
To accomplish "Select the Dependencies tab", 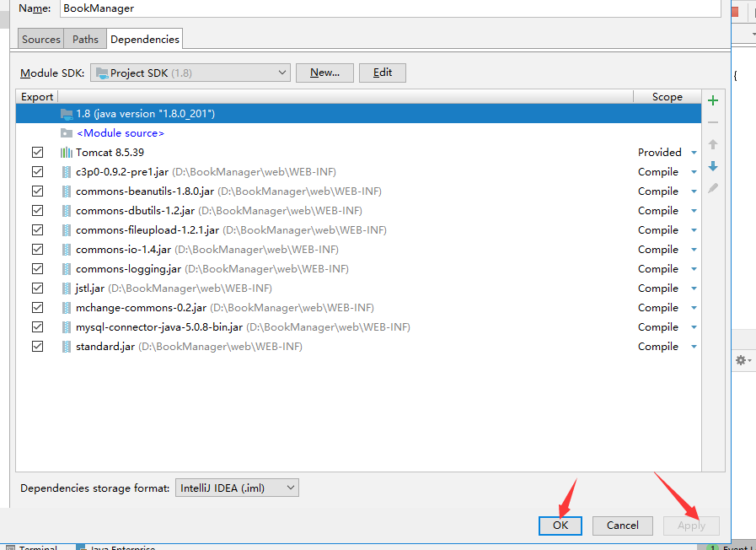I will pyautogui.click(x=145, y=39).
